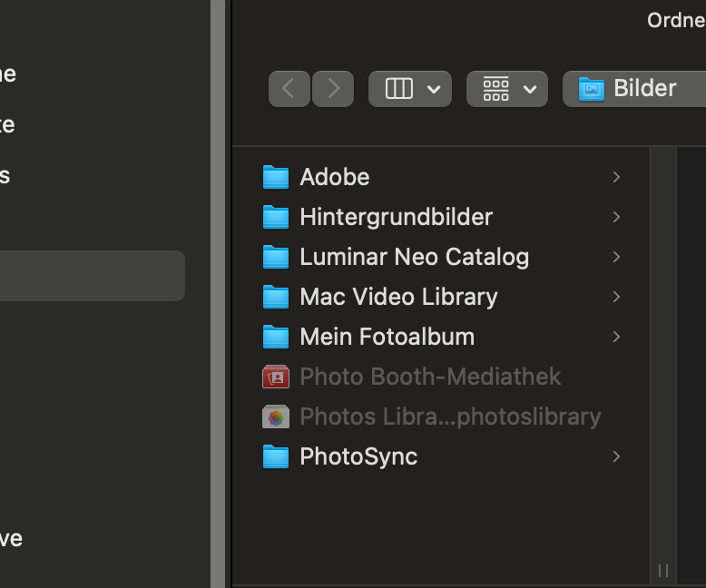The image size is (706, 588).
Task: Select Photo Booth-Mediathek name
Action: tap(430, 377)
